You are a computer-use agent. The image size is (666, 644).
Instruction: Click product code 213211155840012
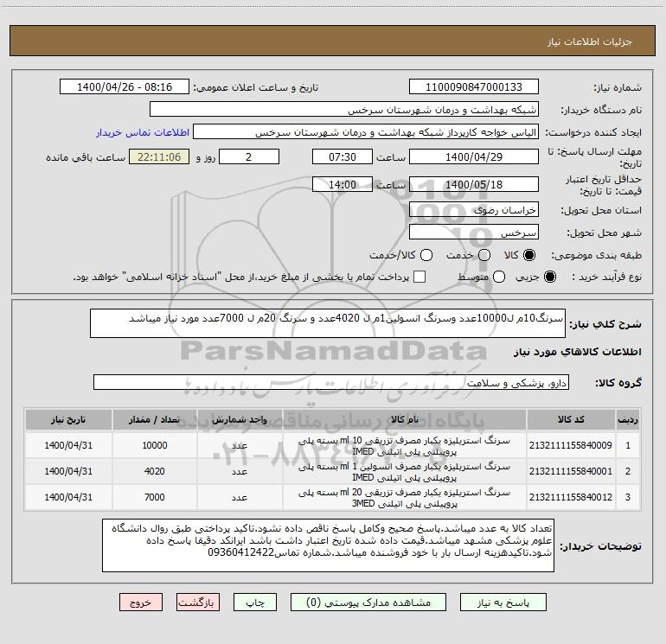[571, 497]
